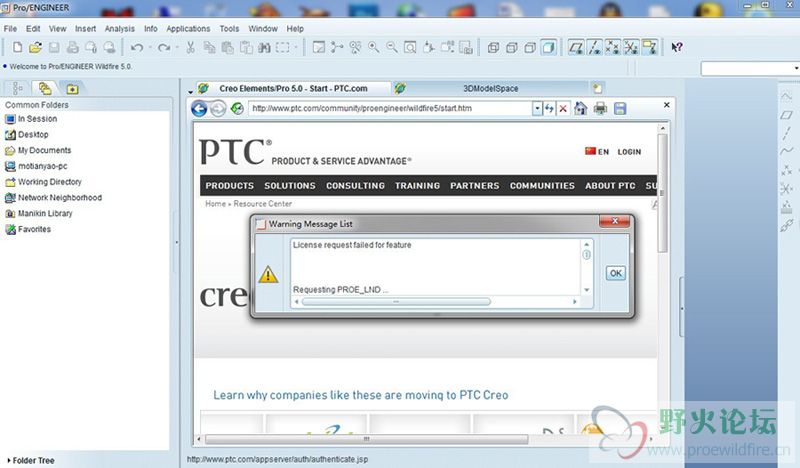Open the Model Tree navigator tab icon
The height and width of the screenshot is (468, 800).
tap(17, 88)
